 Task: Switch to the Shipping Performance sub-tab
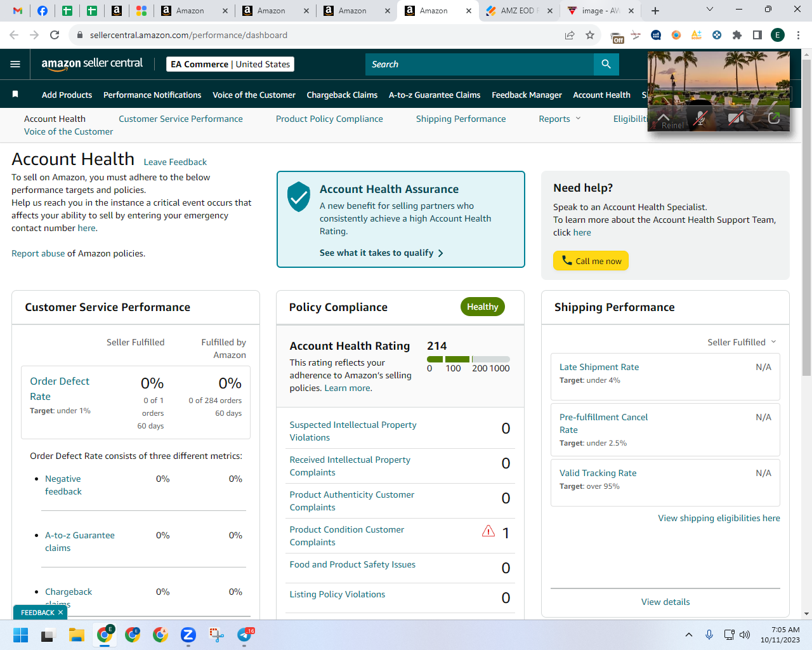coord(461,119)
